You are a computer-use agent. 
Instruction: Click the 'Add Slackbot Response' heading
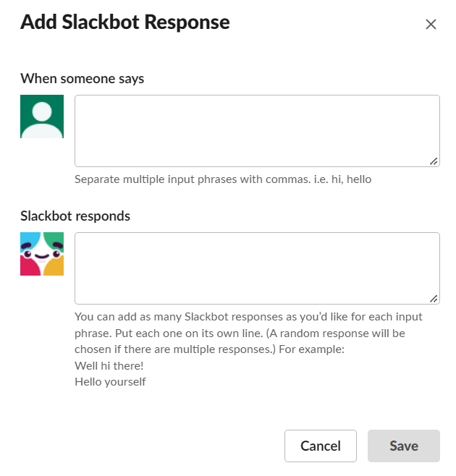[125, 22]
